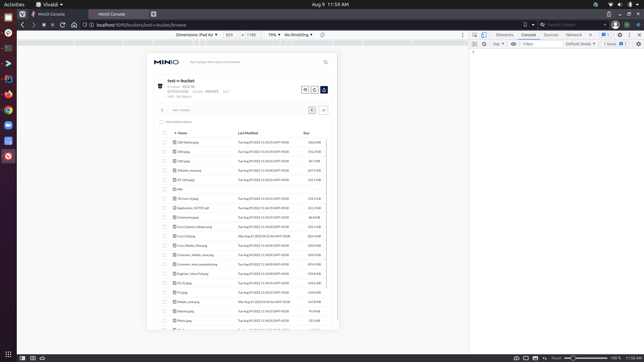Screen dimensions: 644x362
Task: Click the bucket refresh icon
Action: click(x=314, y=90)
